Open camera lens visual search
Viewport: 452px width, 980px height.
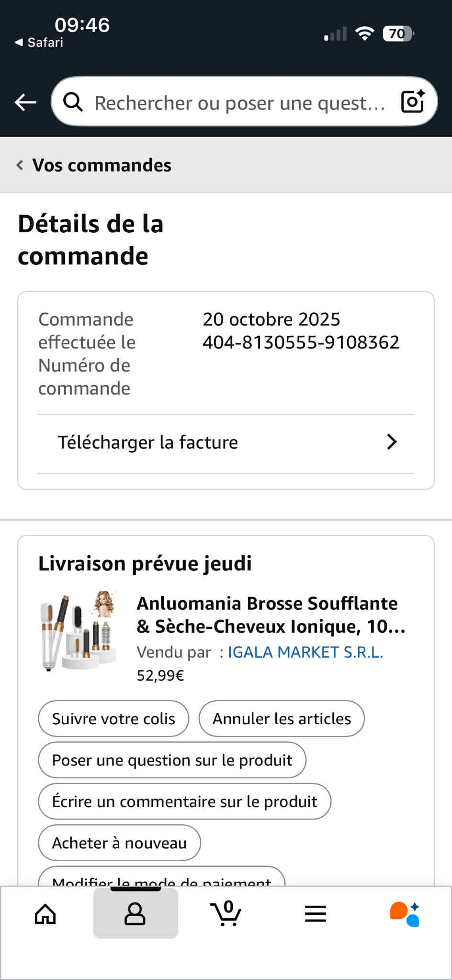[413, 101]
